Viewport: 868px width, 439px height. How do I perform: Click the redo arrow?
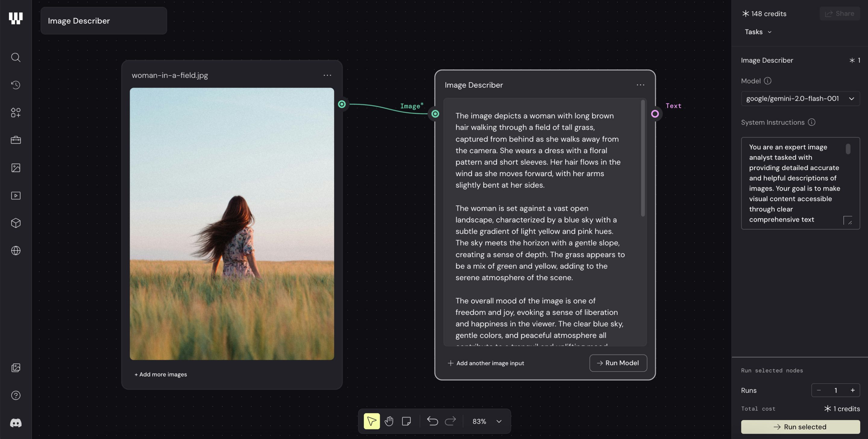[450, 421]
